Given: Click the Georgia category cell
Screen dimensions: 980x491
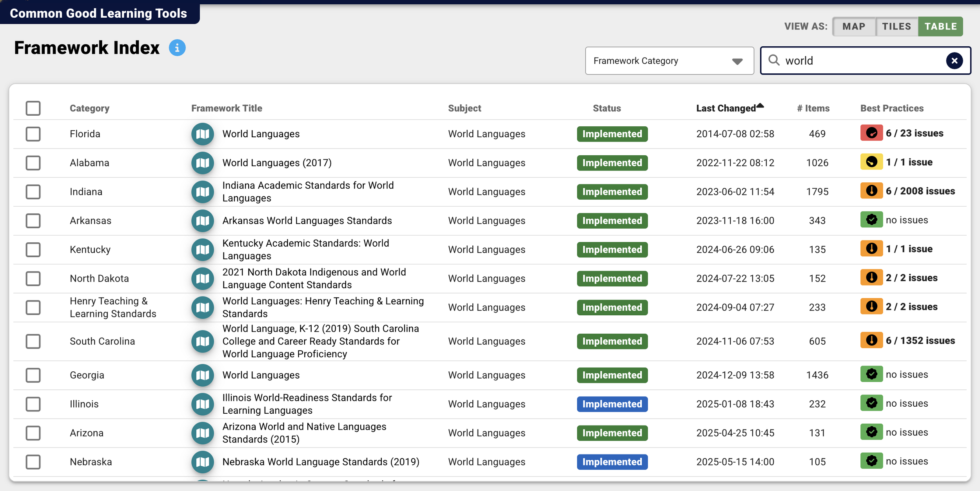Looking at the screenshot, I should click(87, 375).
